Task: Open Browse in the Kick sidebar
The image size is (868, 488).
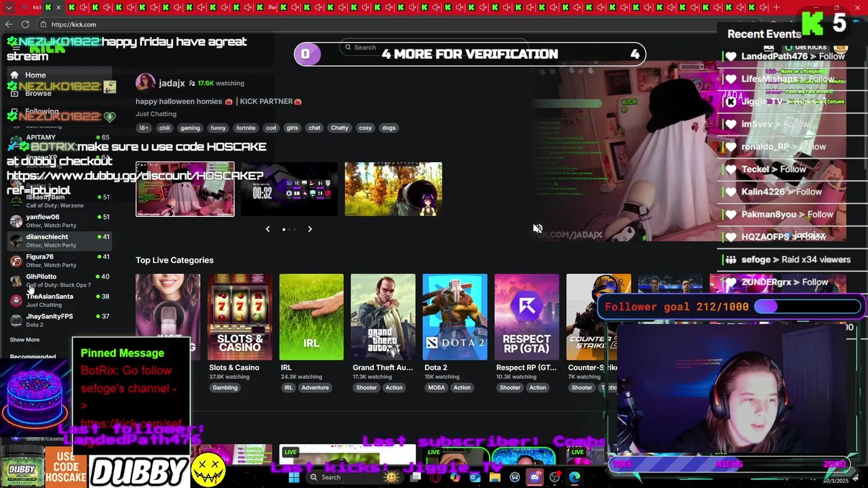Action: pos(38,94)
